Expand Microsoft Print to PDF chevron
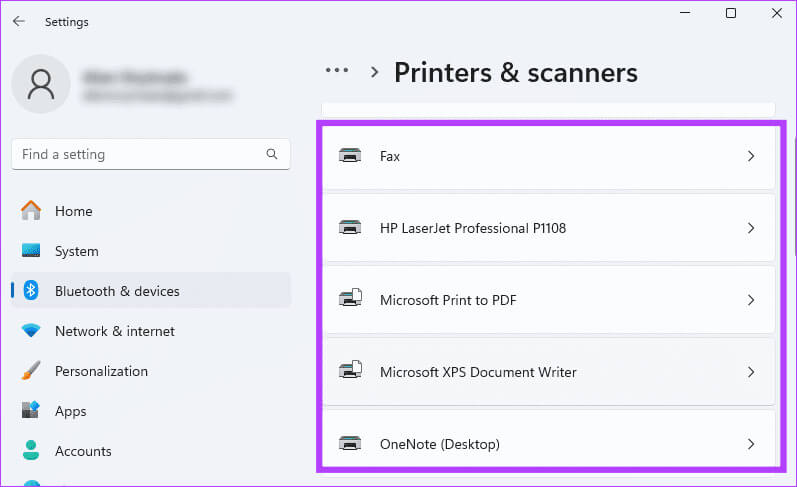Viewport: 797px width, 487px height. (751, 300)
